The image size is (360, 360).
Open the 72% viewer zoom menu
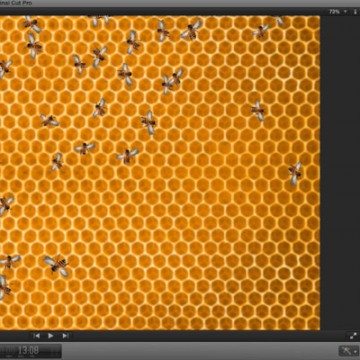tap(334, 12)
